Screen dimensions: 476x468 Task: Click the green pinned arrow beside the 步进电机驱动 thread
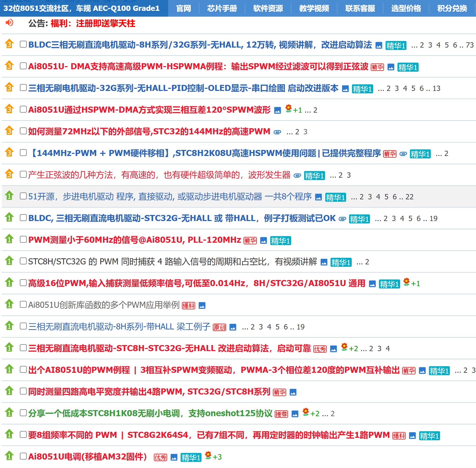(x=9, y=196)
